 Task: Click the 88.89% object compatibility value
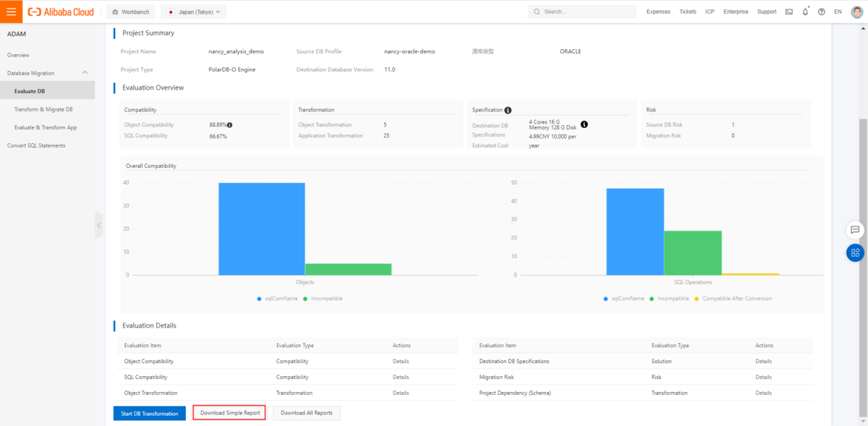coord(217,125)
